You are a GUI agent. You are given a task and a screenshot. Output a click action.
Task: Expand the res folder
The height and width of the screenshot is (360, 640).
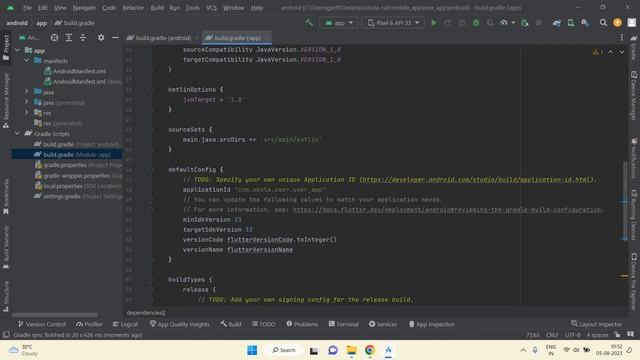pyautogui.click(x=27, y=113)
